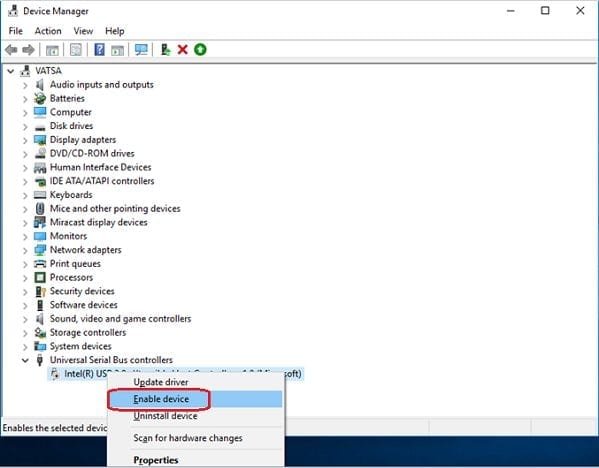Expand Miracast display devices arrow
Image resolution: width=599 pixels, height=468 pixels.
tap(25, 222)
